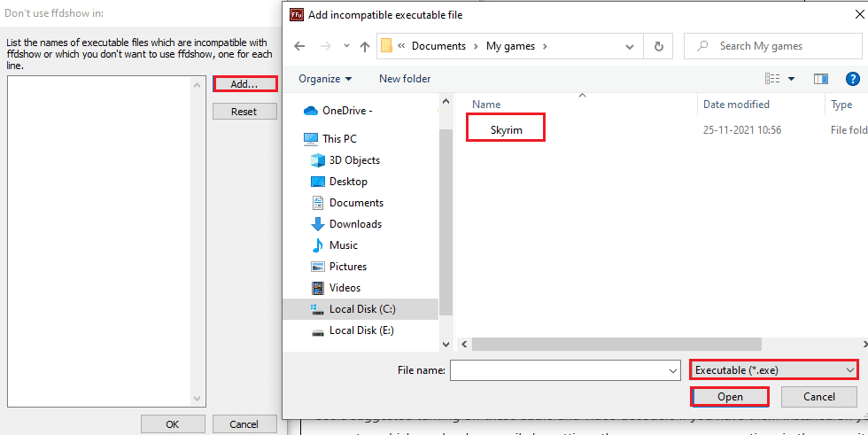
Task: Open the view options dropdown arrow
Action: [x=791, y=79]
